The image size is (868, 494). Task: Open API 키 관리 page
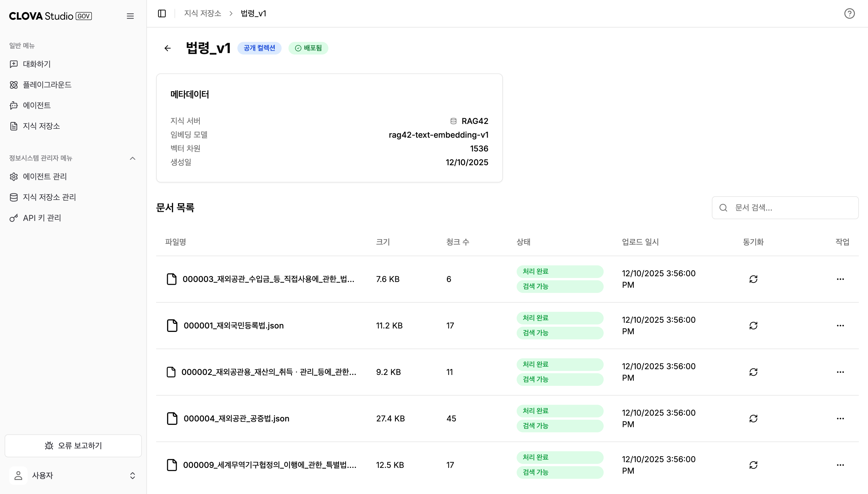click(42, 218)
